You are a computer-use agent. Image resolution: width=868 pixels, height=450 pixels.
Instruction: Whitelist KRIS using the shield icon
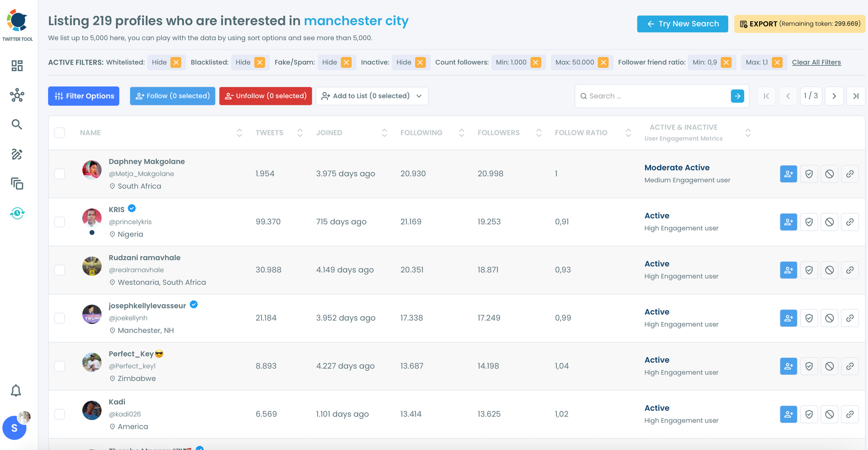(809, 222)
